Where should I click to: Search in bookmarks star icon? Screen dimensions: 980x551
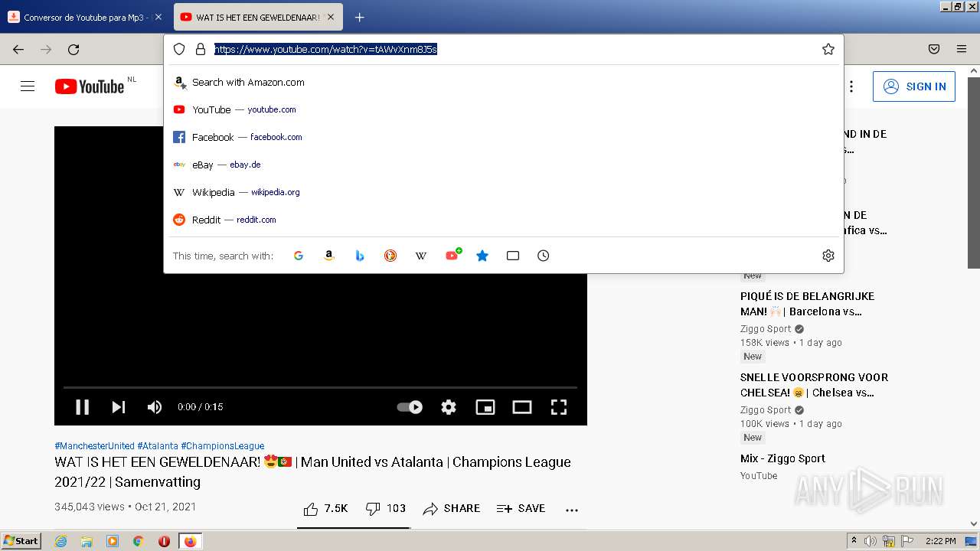tap(482, 256)
